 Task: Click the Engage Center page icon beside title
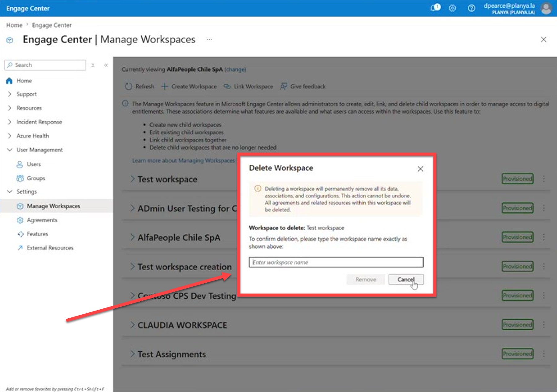click(x=10, y=40)
